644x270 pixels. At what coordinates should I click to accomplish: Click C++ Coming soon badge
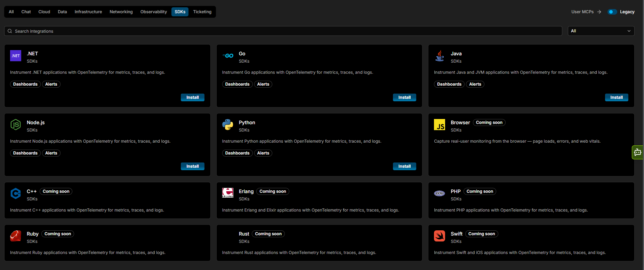[x=56, y=191]
